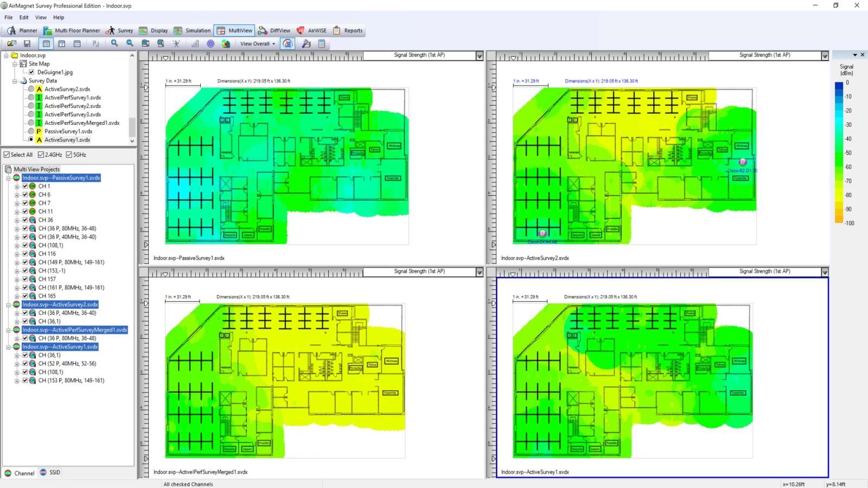868x488 pixels.
Task: Click the fit-to-window zoom icon
Action: pos(145,43)
